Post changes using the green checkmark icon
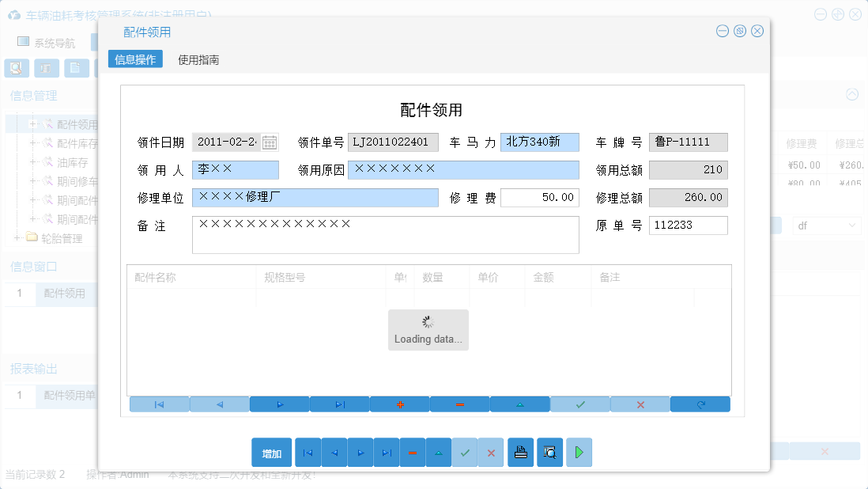Screen dimensions: 868x489 (x=579, y=404)
